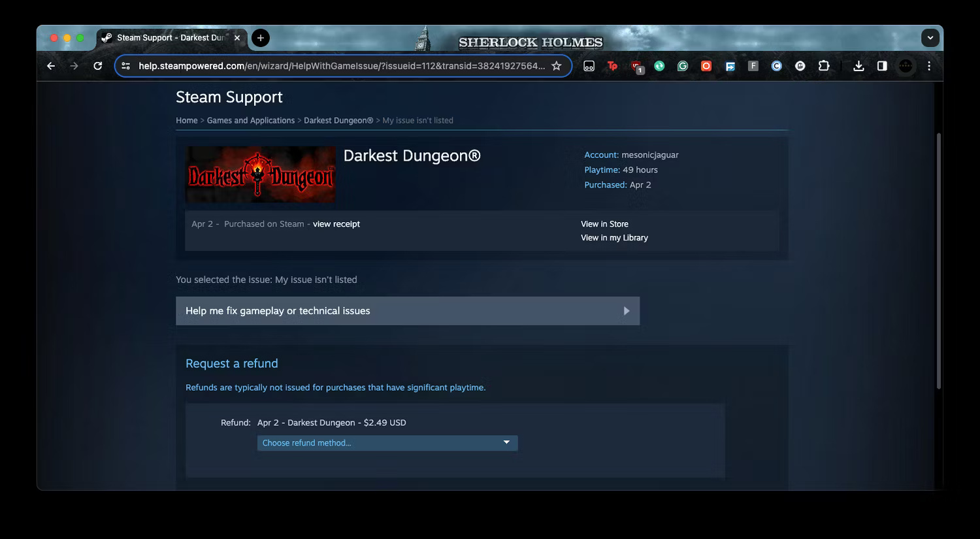980x539 pixels.
Task: Open the Grammarly extension icon
Action: tap(683, 65)
